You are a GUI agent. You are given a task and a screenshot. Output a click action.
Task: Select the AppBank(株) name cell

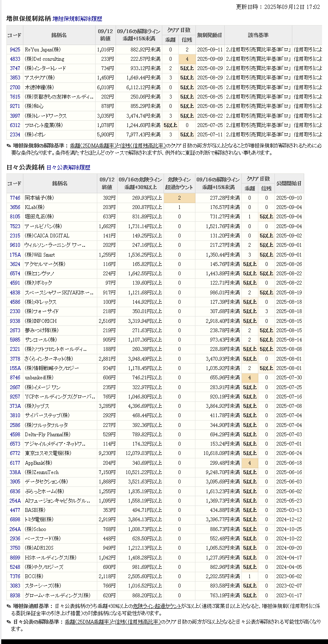[60, 463]
